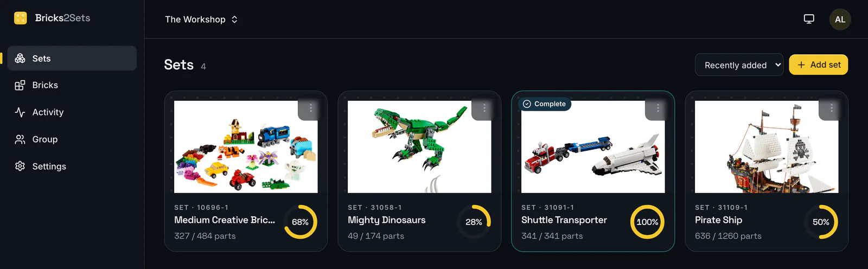Open Settings gear in sidebar
The image size is (868, 269).
pyautogui.click(x=20, y=166)
